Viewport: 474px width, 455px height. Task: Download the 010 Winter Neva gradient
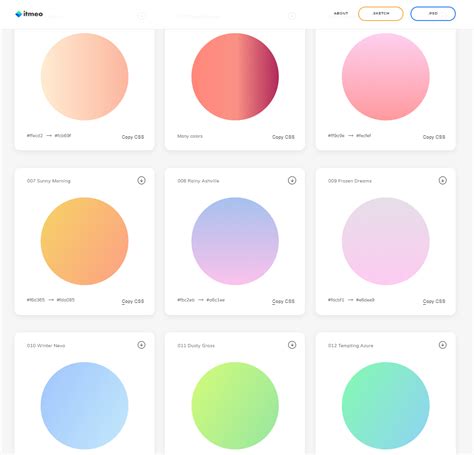(x=141, y=345)
